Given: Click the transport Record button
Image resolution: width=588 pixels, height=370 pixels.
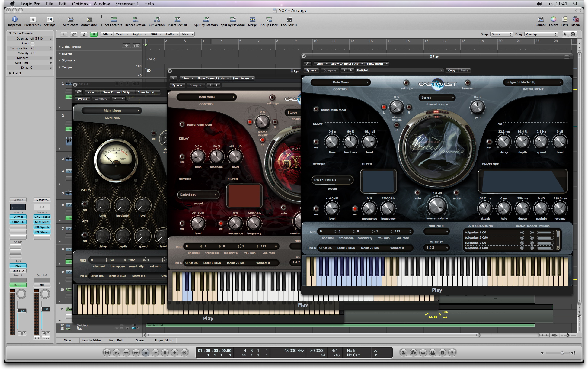Looking at the screenshot, I should pos(174,352).
